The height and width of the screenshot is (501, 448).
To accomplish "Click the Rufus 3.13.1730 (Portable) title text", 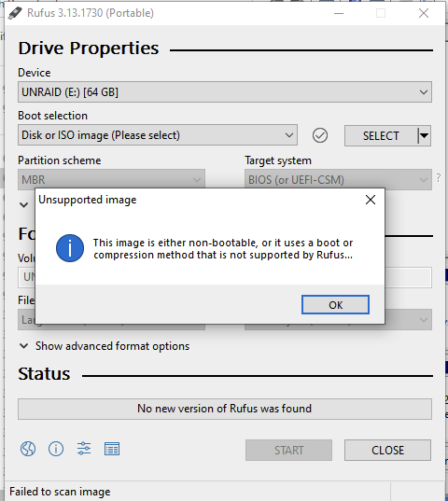I will click(91, 13).
